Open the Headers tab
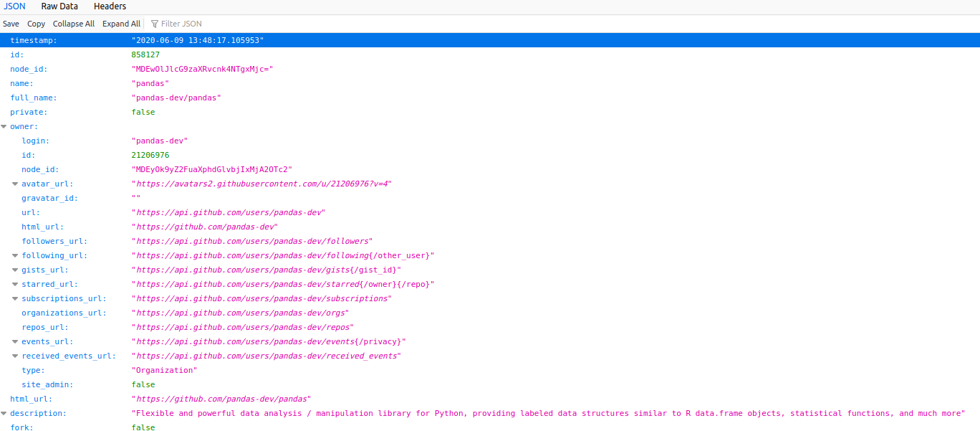 pos(110,6)
